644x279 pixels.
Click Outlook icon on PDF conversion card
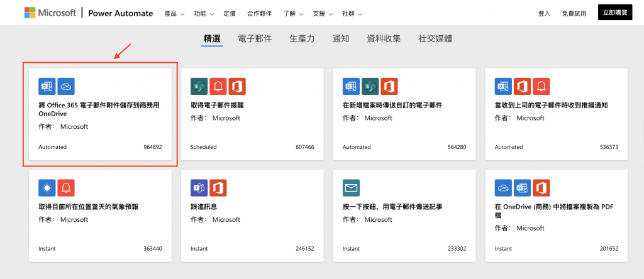[x=522, y=187]
